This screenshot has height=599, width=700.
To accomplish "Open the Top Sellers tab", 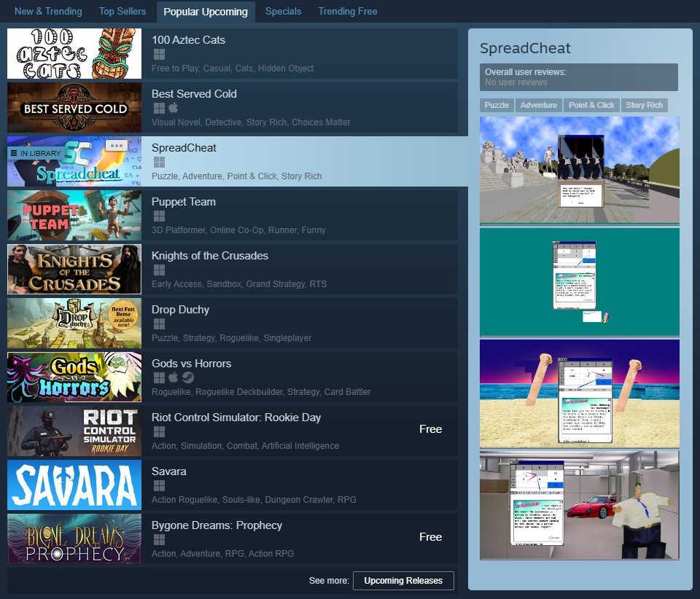I will (x=122, y=11).
